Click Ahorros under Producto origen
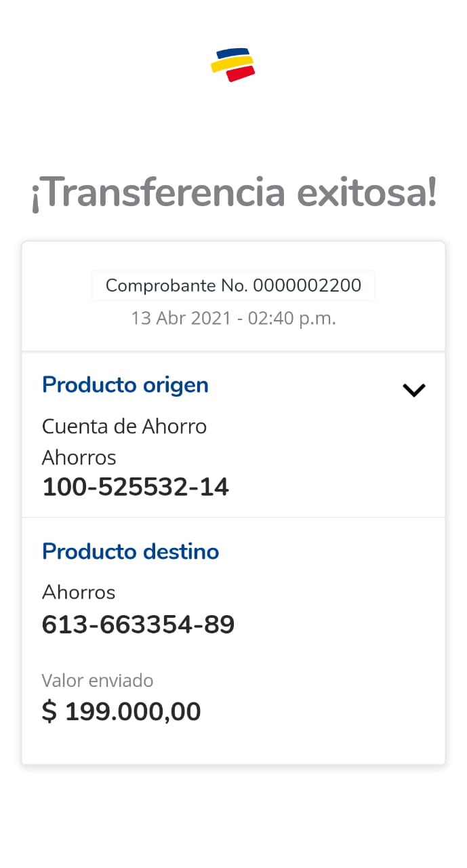467x868 pixels. [79, 458]
